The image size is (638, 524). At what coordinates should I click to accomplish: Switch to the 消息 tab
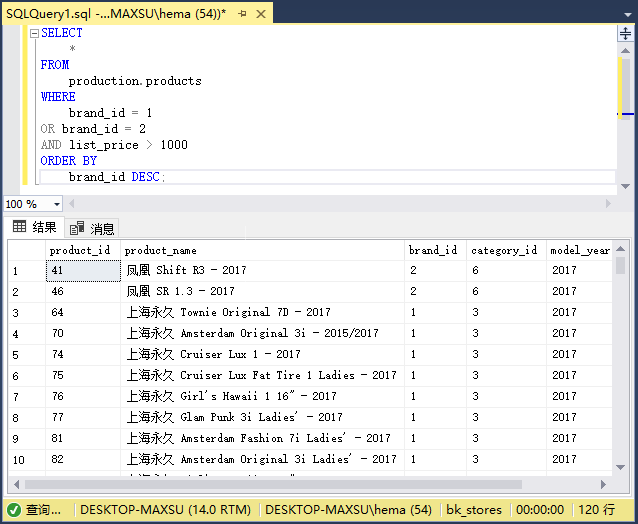92,228
